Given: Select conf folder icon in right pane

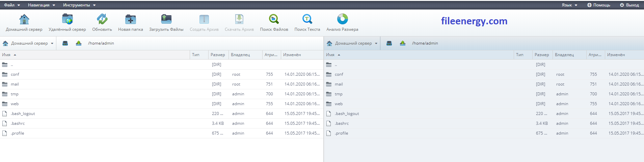Looking at the screenshot, I should pos(329,74).
